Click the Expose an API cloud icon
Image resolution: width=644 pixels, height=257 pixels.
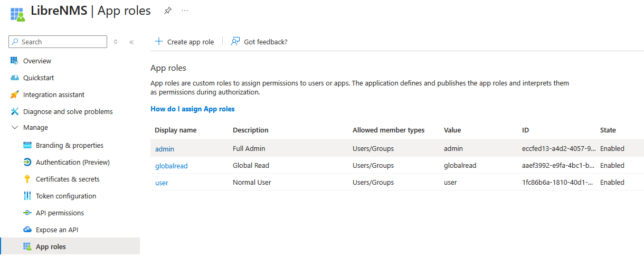pos(27,230)
